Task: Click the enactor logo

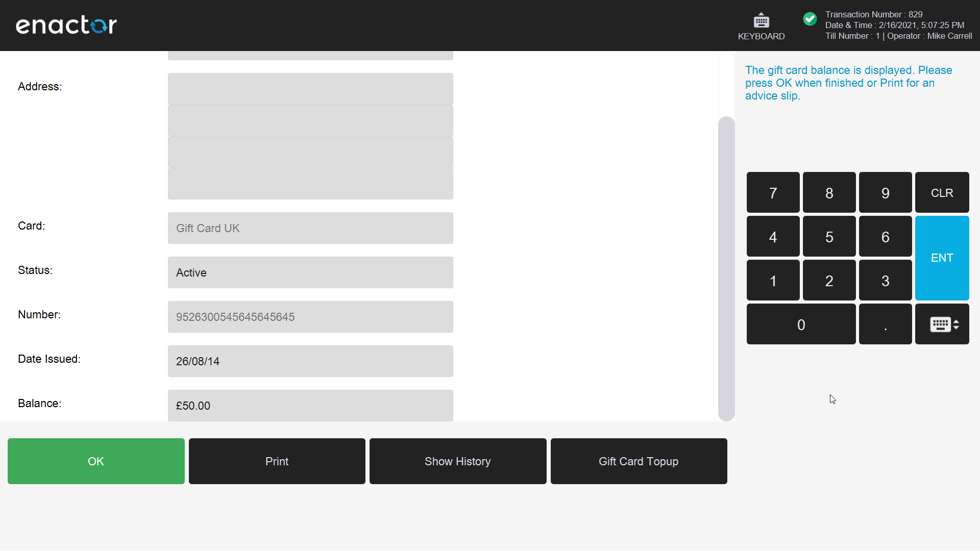Action: (66, 24)
